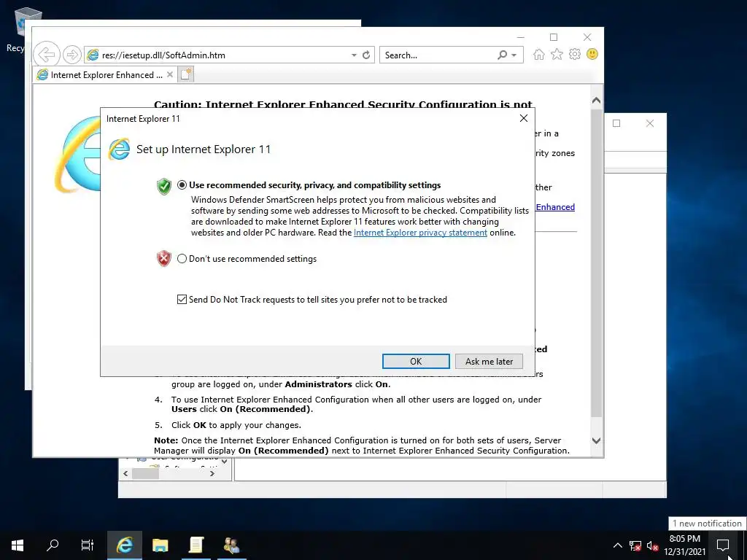Viewport: 747px width, 560px height.
Task: Open Favorites with the star icon
Action: [x=557, y=54]
